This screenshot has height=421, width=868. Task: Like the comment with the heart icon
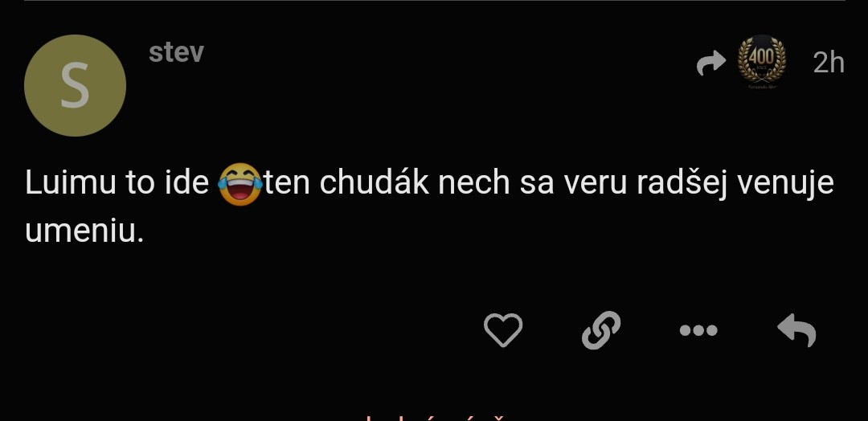click(502, 330)
